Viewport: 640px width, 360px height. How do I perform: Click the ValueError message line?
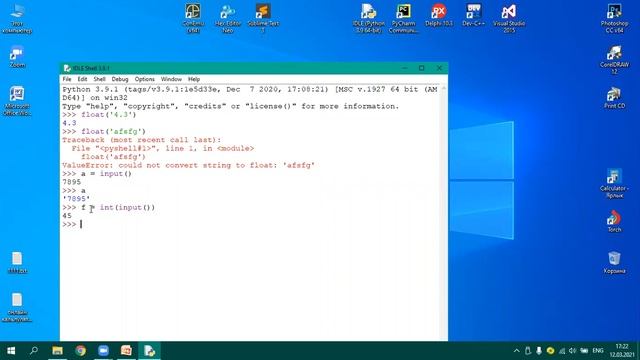pos(189,165)
